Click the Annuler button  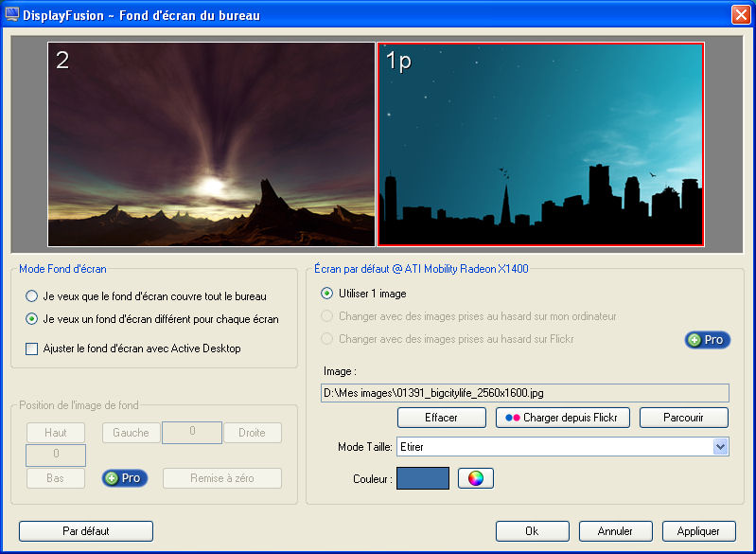pyautogui.click(x=615, y=531)
